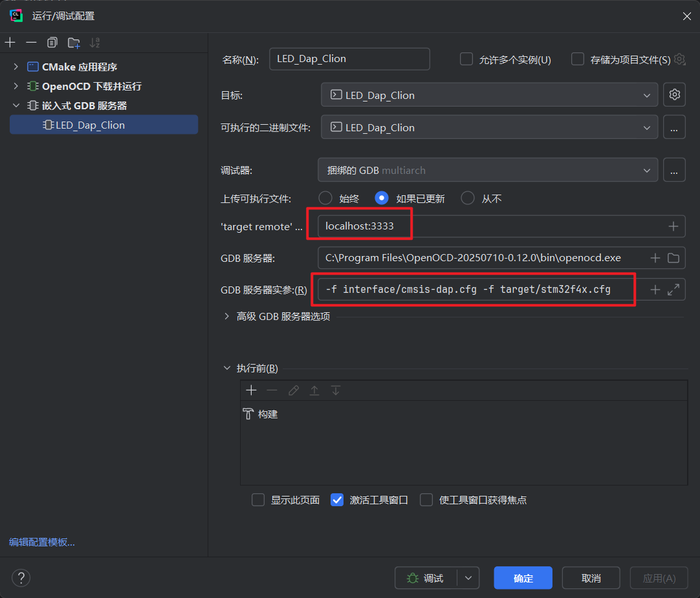Enable allow multiple instances checkbox

pyautogui.click(x=466, y=59)
